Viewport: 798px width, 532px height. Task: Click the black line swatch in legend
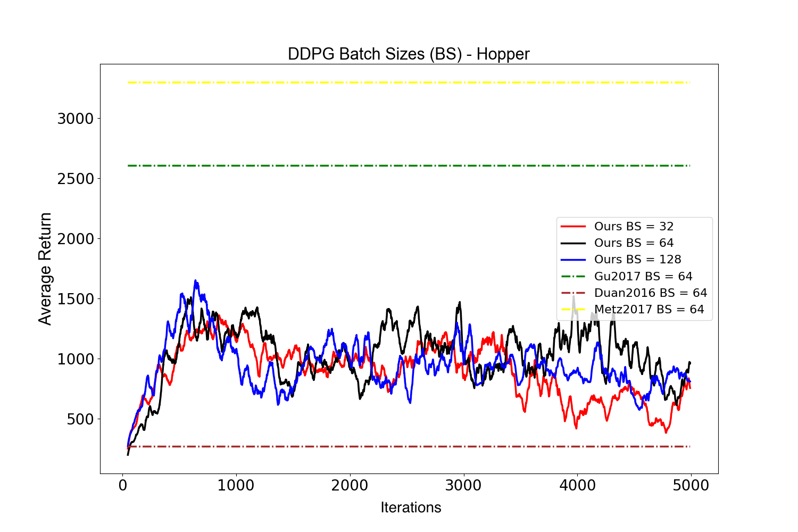573,243
